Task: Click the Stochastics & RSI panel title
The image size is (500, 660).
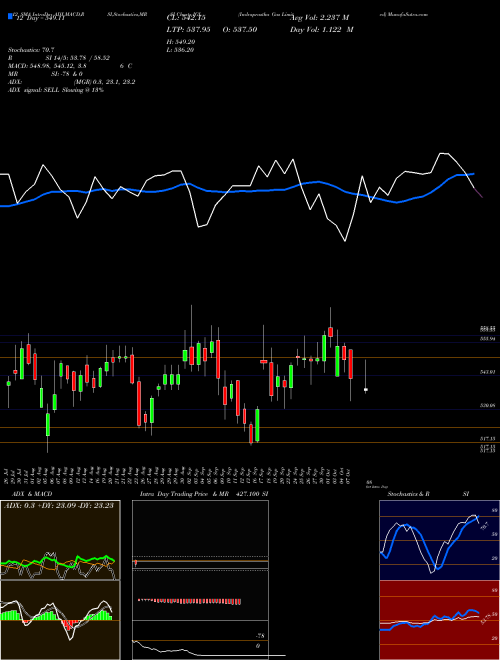Action: 428,494
